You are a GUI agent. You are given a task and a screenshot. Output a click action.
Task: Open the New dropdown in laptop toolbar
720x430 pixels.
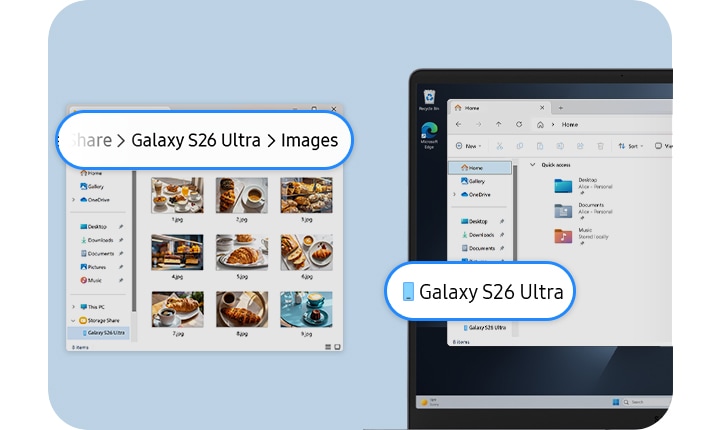point(468,146)
